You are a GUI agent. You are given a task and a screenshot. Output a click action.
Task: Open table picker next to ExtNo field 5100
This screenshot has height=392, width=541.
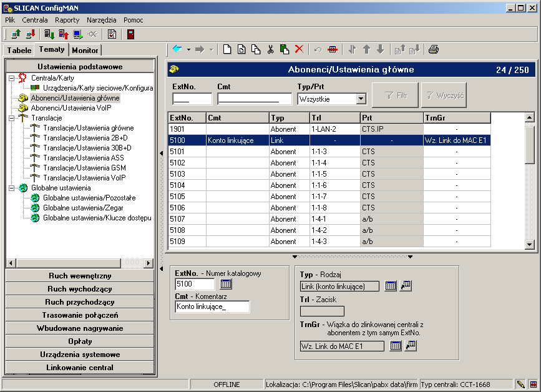[x=226, y=284]
